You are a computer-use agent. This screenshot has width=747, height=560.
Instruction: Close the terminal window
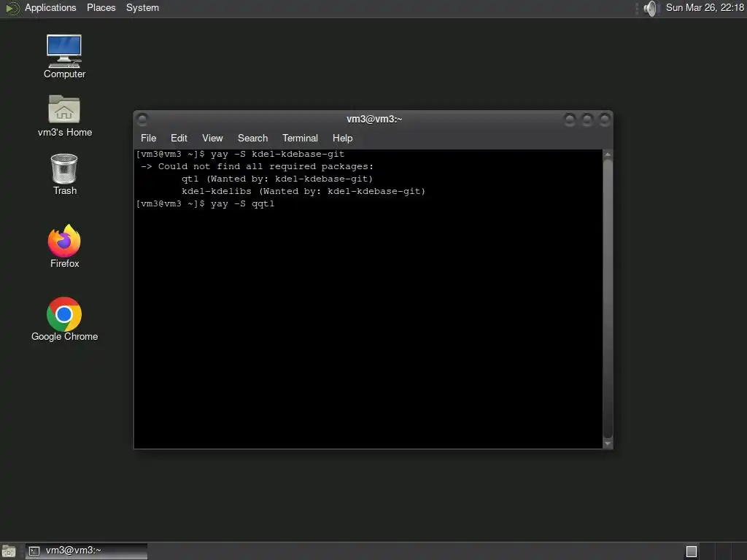(605, 119)
